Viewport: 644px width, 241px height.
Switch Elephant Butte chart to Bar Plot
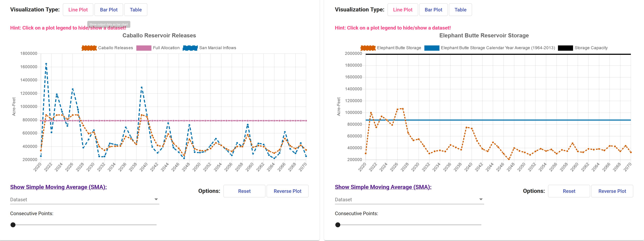coord(433,10)
